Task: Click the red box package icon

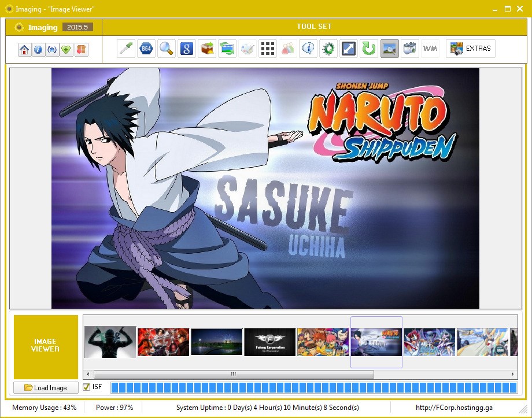Action: [81, 50]
